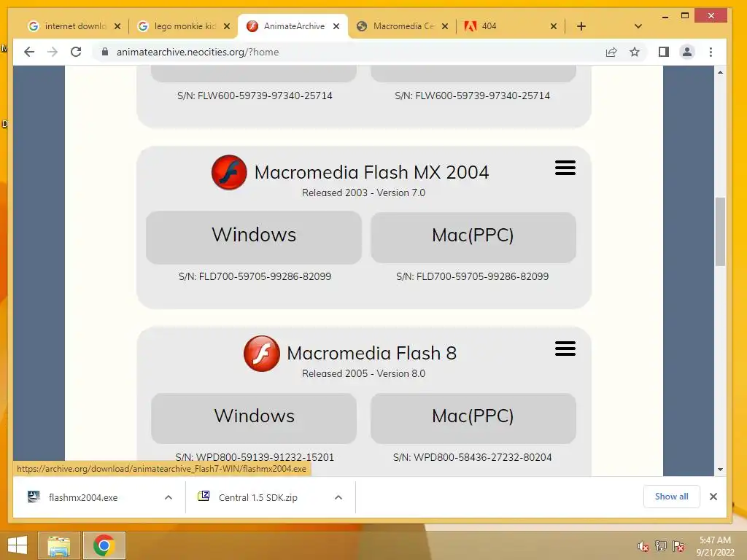
Task: Click the flashmx2004.exe file icon
Action: pos(34,497)
